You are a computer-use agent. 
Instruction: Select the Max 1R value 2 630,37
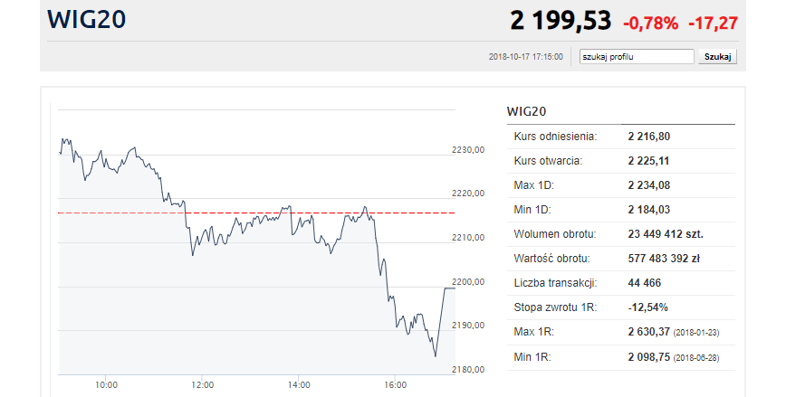pyautogui.click(x=649, y=332)
